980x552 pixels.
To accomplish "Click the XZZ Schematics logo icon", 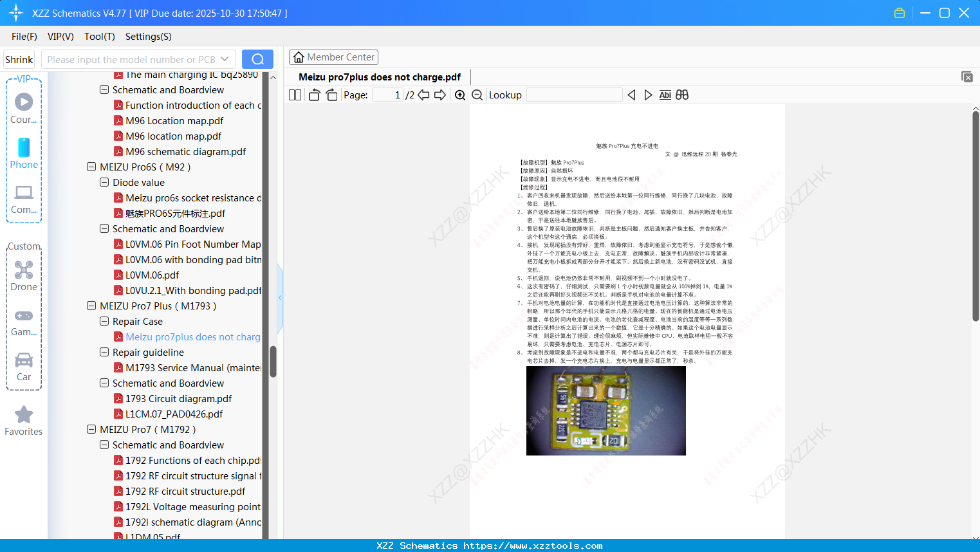I will click(x=16, y=13).
